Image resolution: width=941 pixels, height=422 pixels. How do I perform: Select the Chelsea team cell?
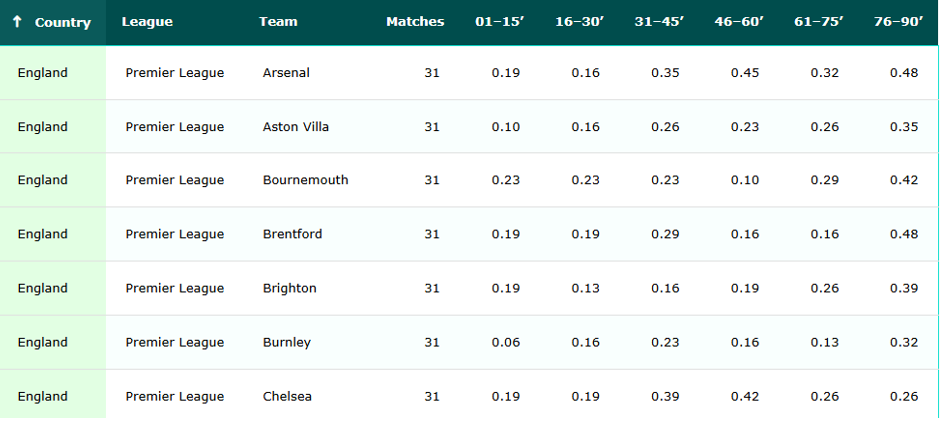(287, 396)
